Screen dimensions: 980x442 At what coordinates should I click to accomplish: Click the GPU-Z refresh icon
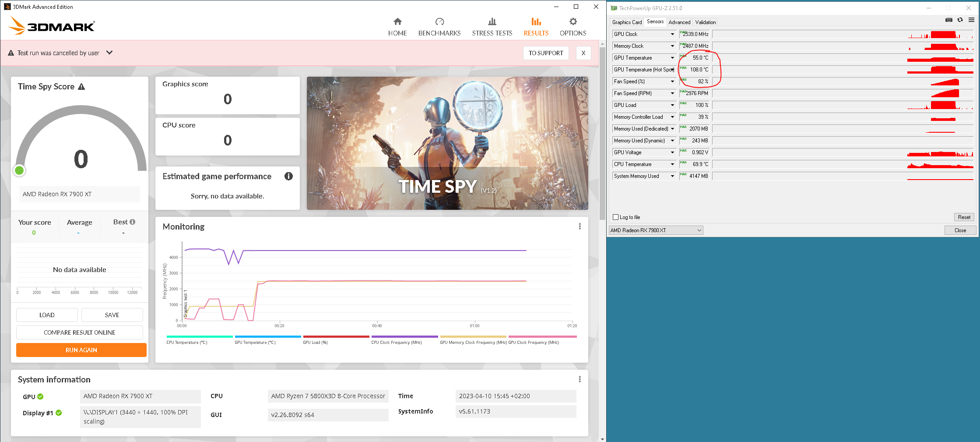[x=960, y=20]
